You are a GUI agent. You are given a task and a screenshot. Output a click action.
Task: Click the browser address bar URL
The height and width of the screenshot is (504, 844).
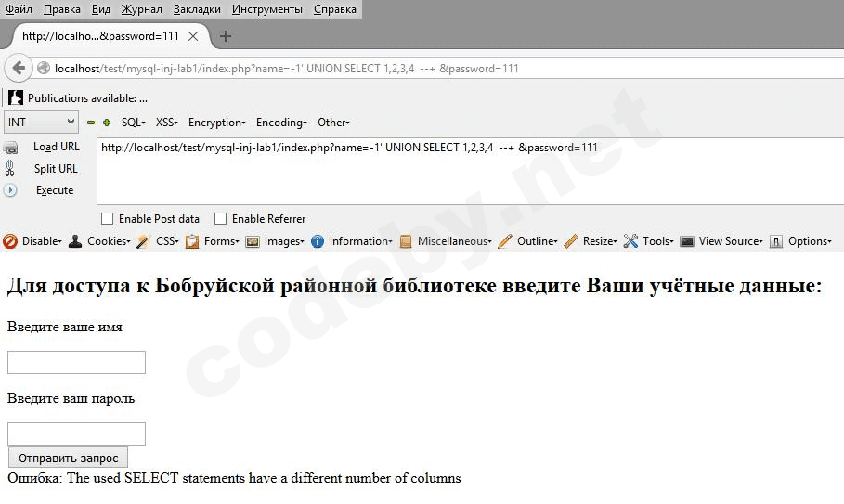pos(286,69)
